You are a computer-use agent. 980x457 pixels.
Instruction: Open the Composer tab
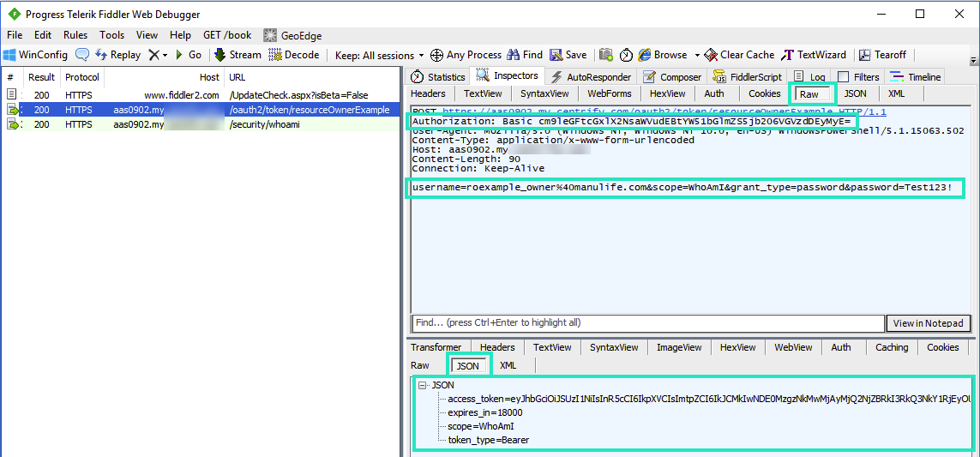(672, 77)
